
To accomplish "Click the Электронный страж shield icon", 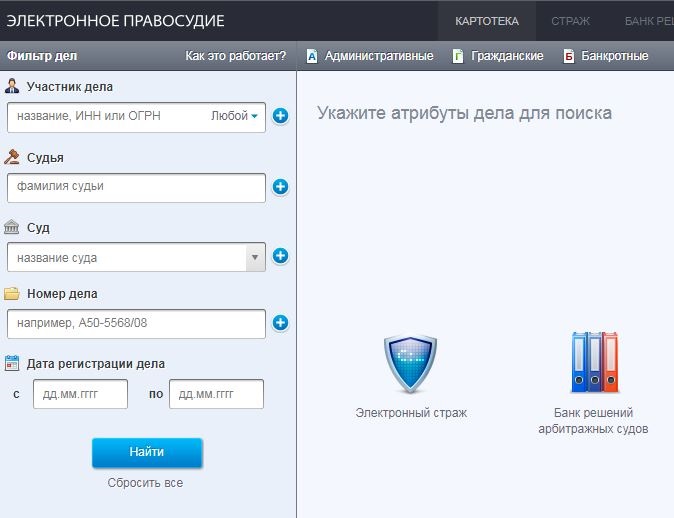I will click(411, 364).
